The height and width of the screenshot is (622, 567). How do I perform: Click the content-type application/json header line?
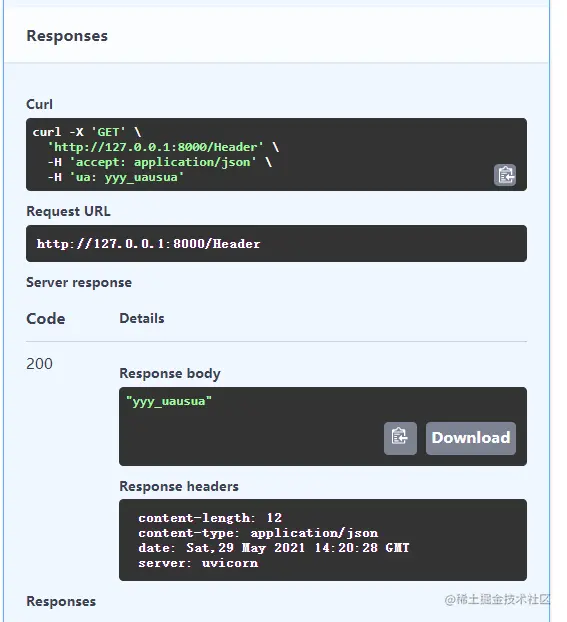[258, 533]
